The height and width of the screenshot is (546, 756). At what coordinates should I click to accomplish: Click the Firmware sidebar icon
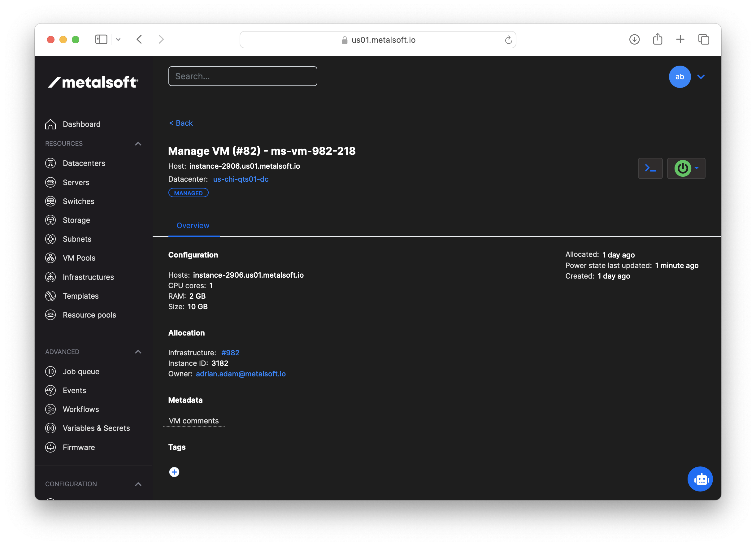(50, 447)
